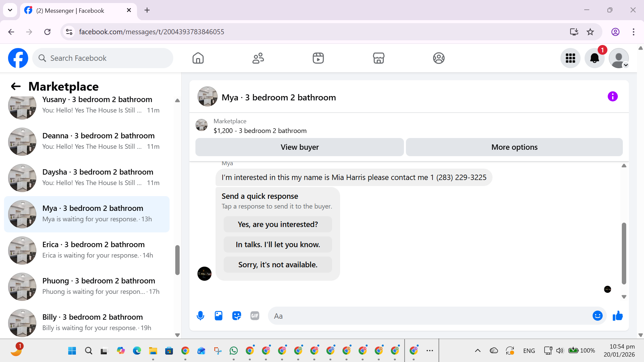Open File Explorer from the taskbar
644x362 pixels.
[153, 351]
